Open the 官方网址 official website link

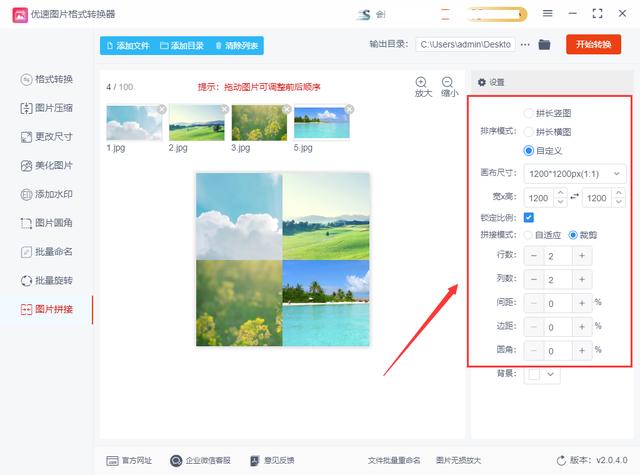pos(129,461)
